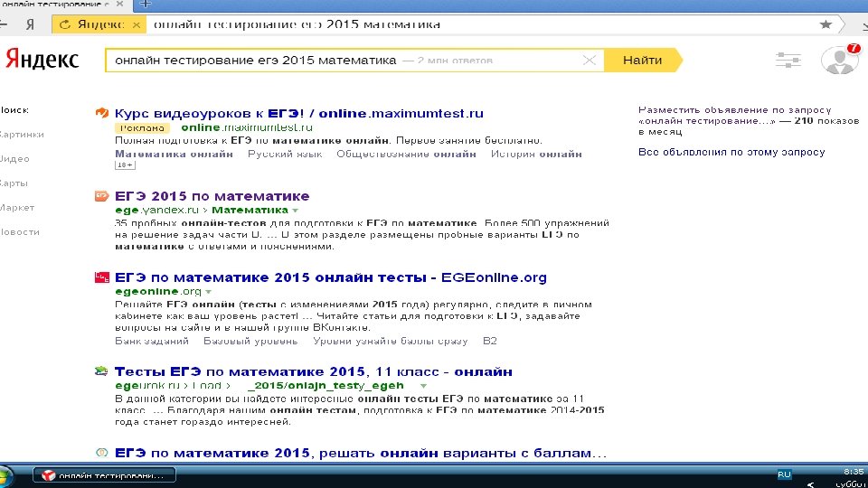Open B2 sitelink
The width and height of the screenshot is (868, 488).
pos(490,341)
